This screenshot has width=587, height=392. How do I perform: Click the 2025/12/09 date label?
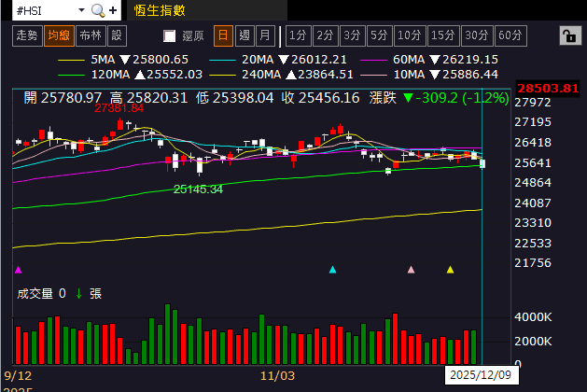481,375
